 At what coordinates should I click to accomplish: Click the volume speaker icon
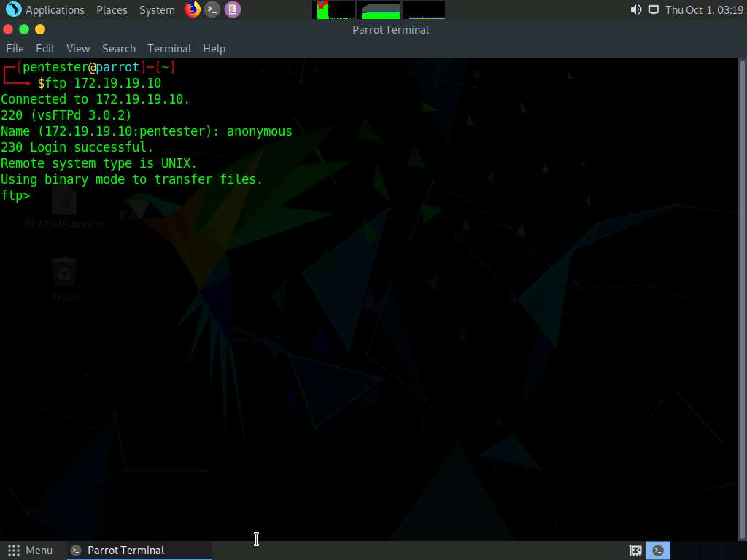coord(636,9)
